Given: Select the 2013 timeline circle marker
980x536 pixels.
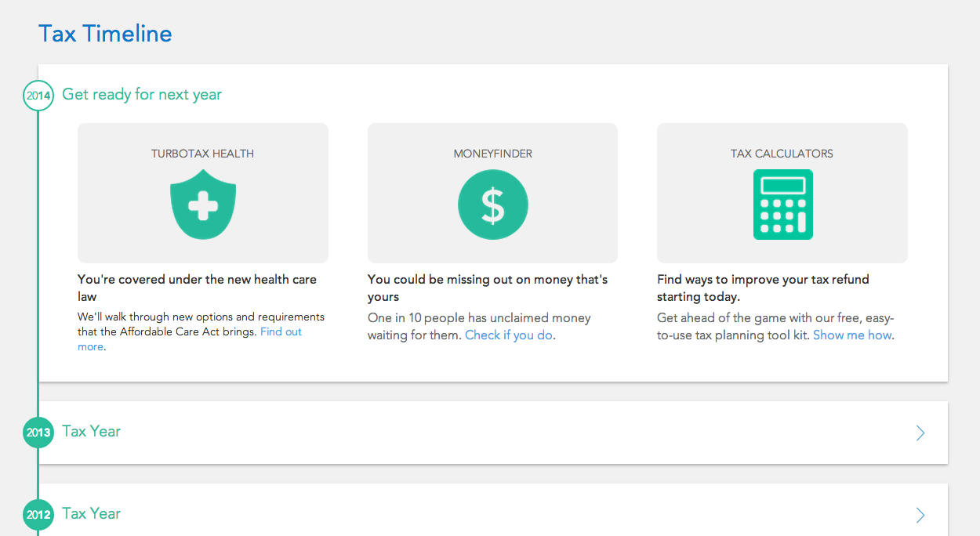Looking at the screenshot, I should [x=38, y=433].
